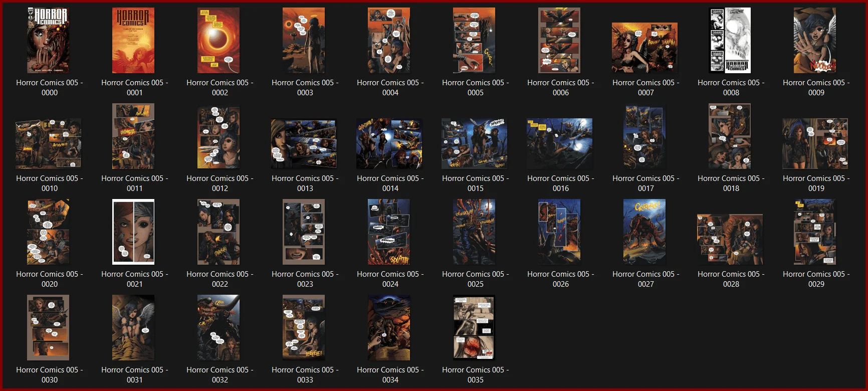Select the Horror Comics 005 - 0008 thumbnail picture
Image resolution: width=868 pixels, height=391 pixels.
tap(730, 40)
